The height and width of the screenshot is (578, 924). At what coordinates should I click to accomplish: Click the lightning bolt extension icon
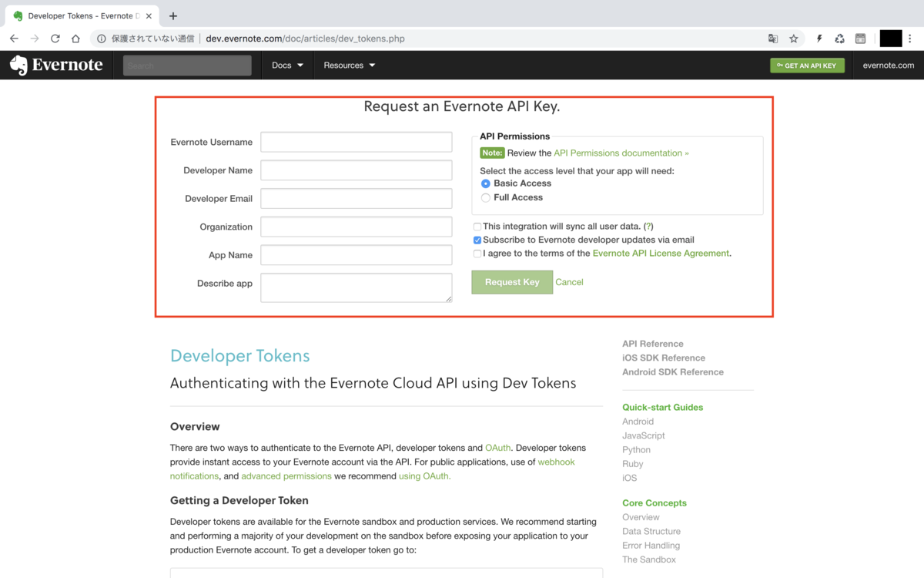tap(819, 39)
